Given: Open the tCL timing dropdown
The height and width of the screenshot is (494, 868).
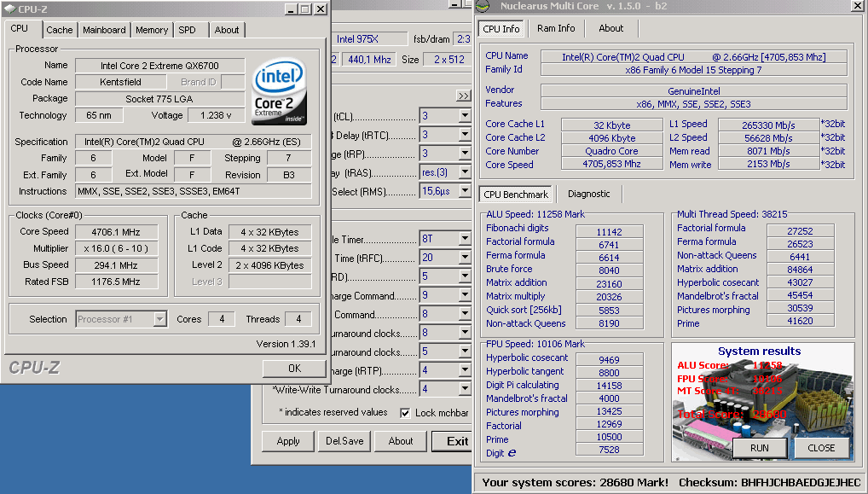Looking at the screenshot, I should (465, 116).
